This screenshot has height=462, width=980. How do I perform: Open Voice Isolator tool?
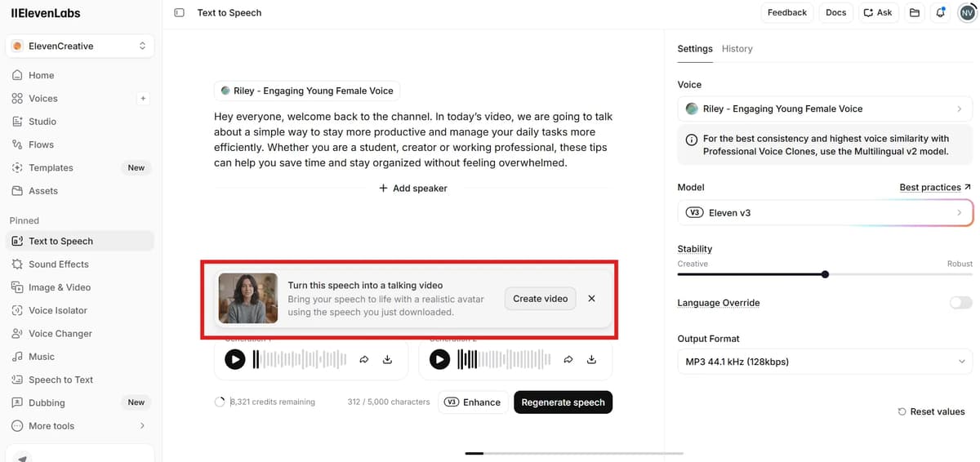click(79, 311)
